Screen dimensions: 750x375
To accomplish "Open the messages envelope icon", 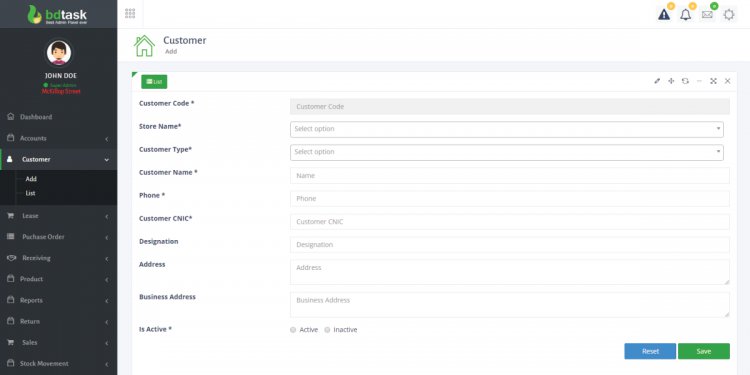I will coord(707,14).
